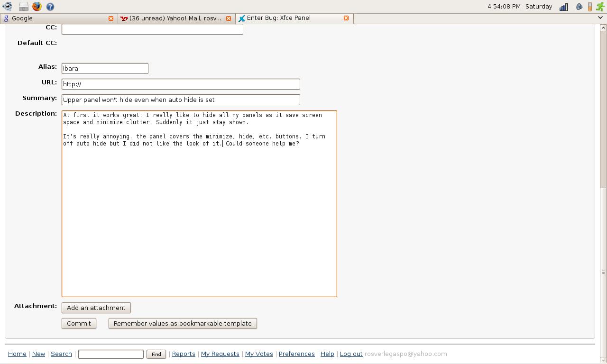
Task: Click Remember values as bookmarkable template
Action: (183, 323)
